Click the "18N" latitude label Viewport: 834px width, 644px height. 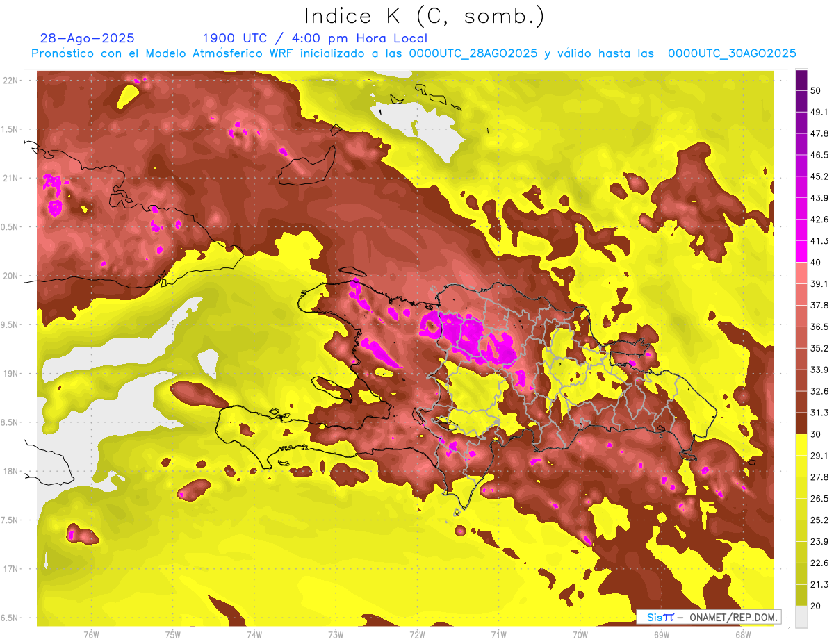coord(10,472)
